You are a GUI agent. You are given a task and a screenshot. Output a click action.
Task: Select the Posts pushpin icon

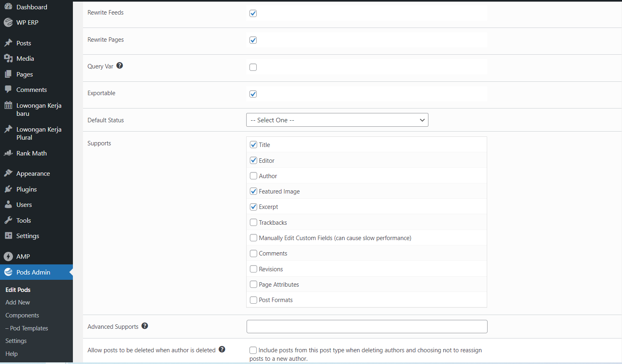[8, 43]
